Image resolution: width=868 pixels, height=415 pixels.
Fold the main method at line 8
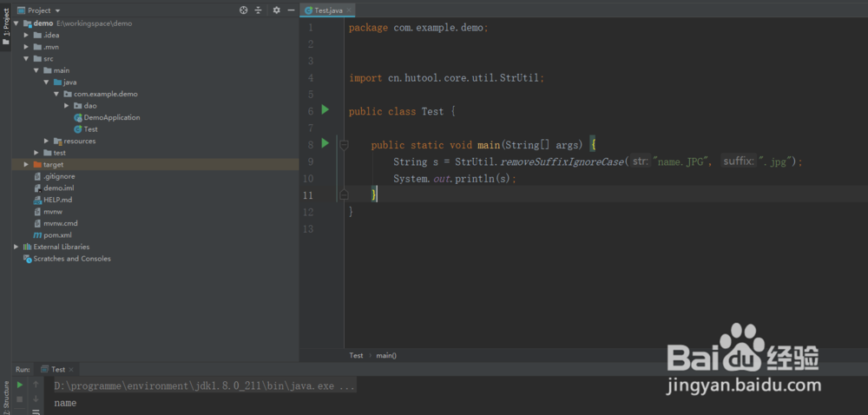tap(344, 145)
